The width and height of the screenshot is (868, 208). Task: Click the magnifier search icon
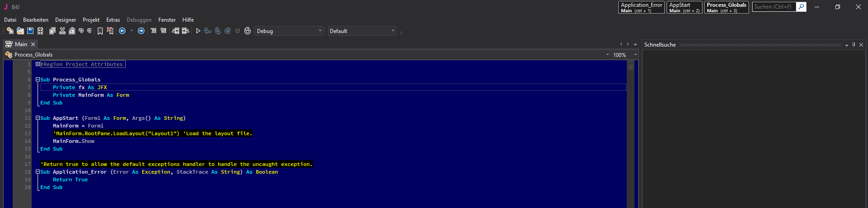coord(801,7)
